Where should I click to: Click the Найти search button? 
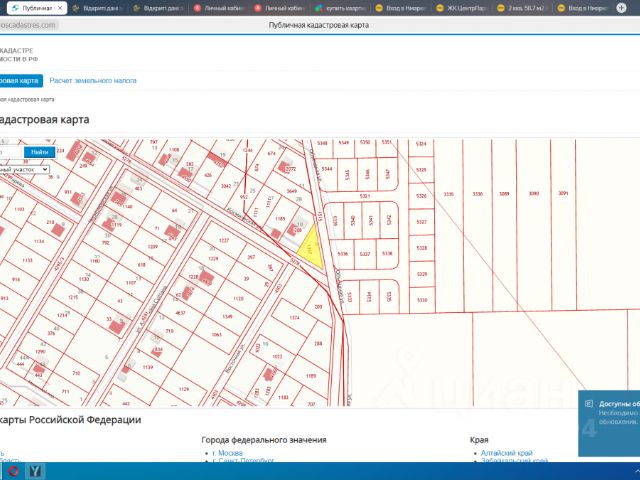click(x=39, y=152)
